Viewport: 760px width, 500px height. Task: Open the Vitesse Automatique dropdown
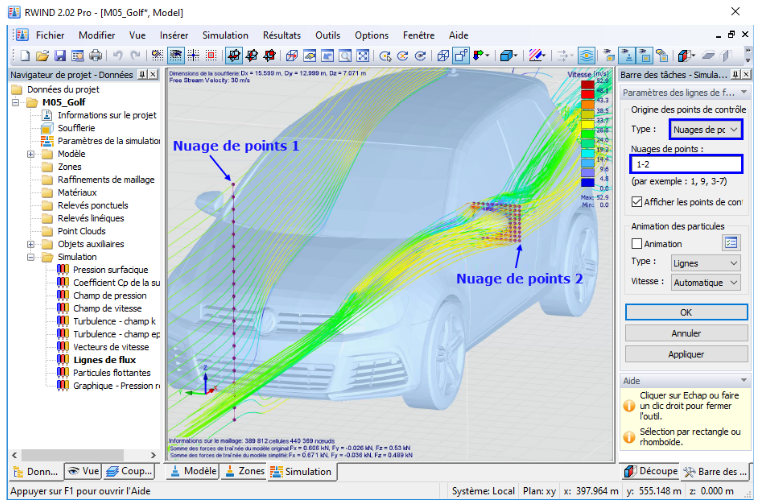coord(706,282)
